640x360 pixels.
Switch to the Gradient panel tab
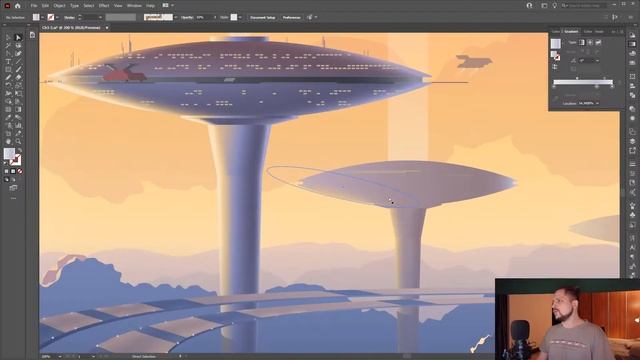pyautogui.click(x=571, y=31)
